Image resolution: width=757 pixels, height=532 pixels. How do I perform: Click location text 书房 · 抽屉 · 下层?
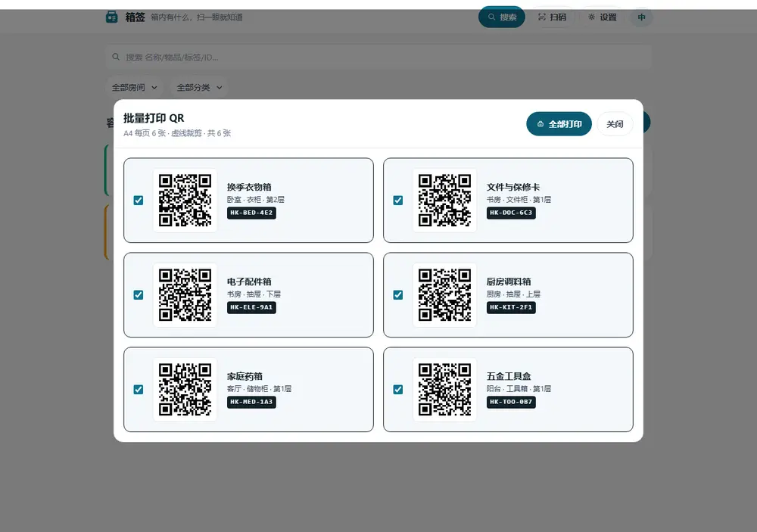point(254,294)
